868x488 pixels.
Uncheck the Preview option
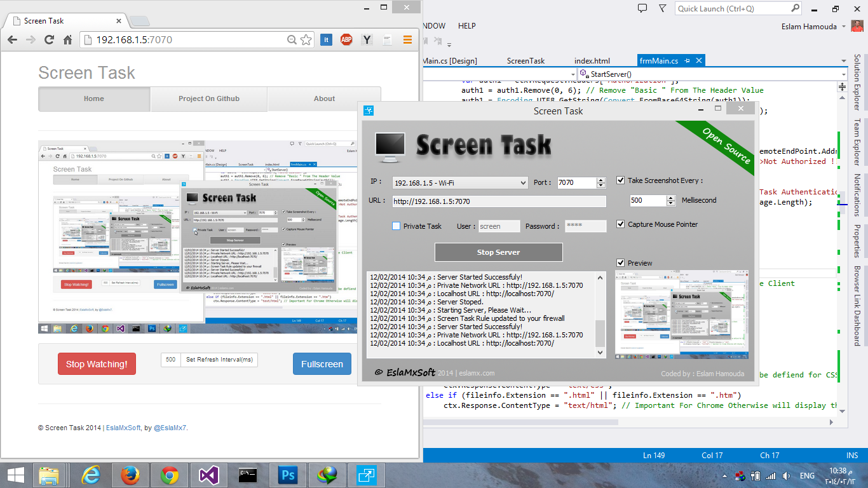point(621,264)
